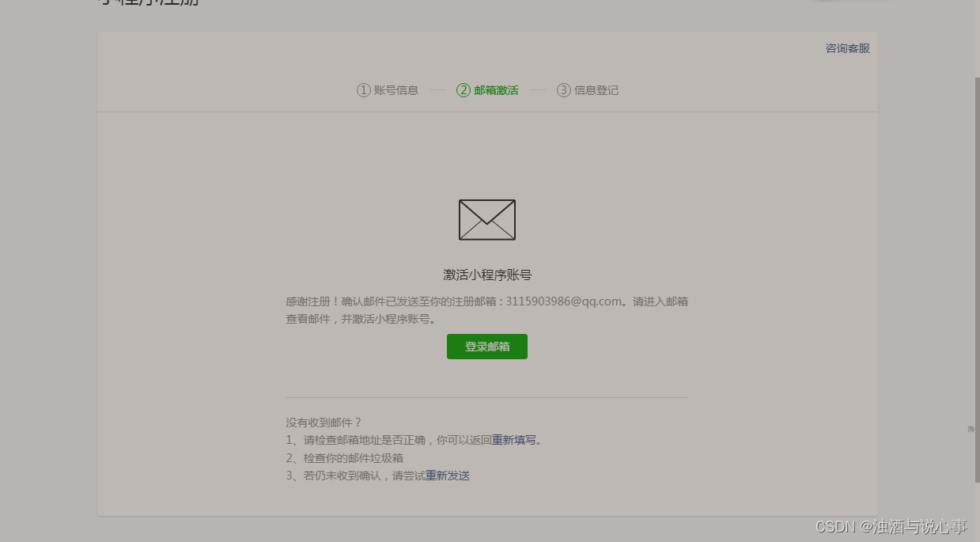This screenshot has width=980, height=542.
Task: Click the 感谢注册 confirmation paragraph
Action: coord(487,310)
